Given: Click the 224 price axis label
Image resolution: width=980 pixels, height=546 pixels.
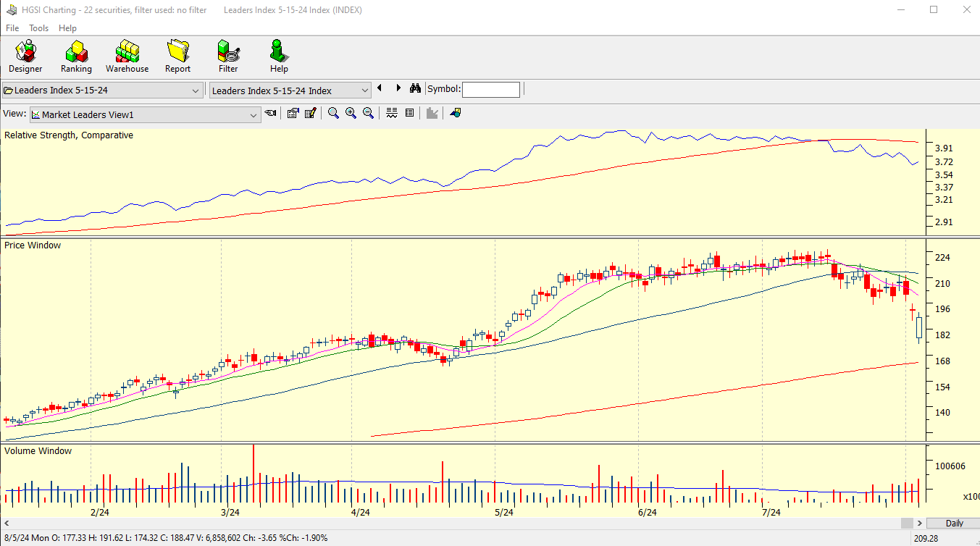Looking at the screenshot, I should [x=942, y=257].
